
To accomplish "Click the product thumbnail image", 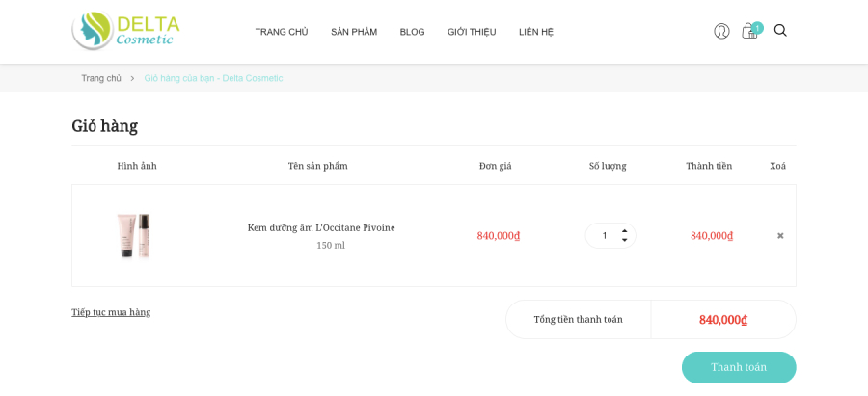I will pos(133,235).
